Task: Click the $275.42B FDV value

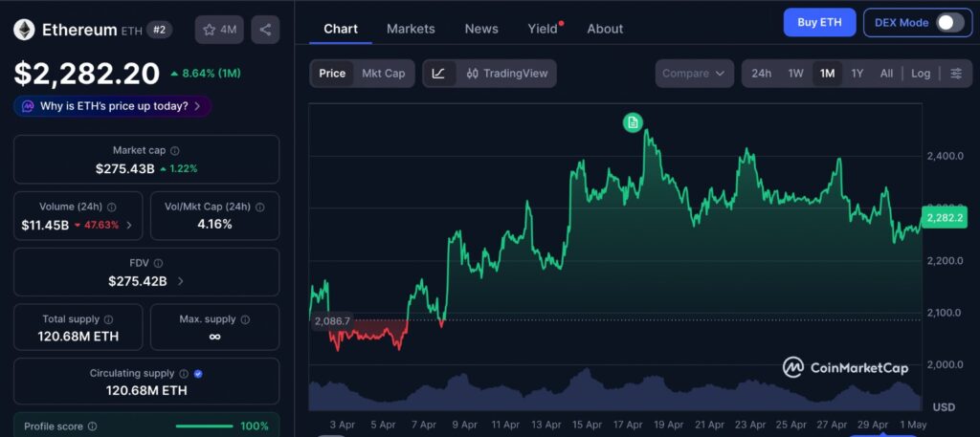Action: click(138, 281)
